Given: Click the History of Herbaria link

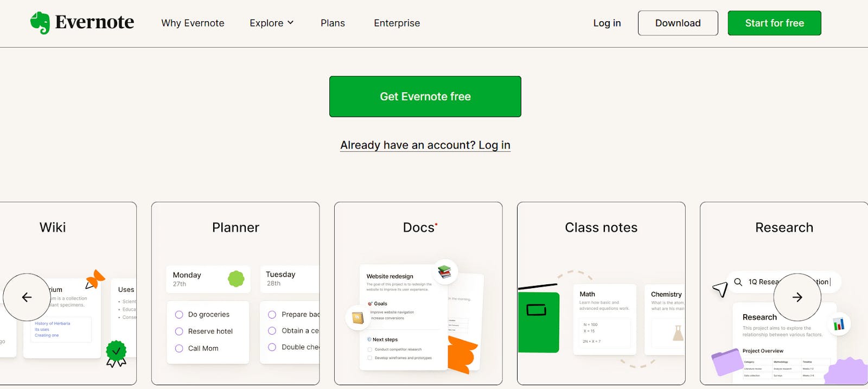Looking at the screenshot, I should (52, 323).
